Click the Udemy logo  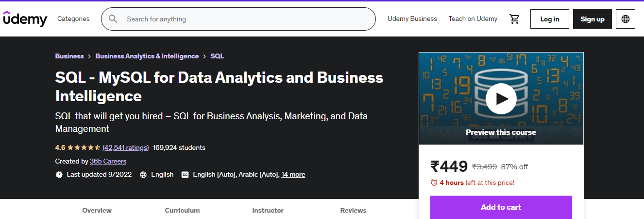[x=25, y=19]
